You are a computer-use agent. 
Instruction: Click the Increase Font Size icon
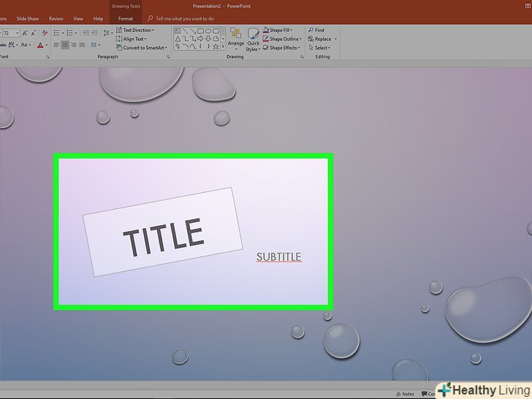pyautogui.click(x=26, y=33)
